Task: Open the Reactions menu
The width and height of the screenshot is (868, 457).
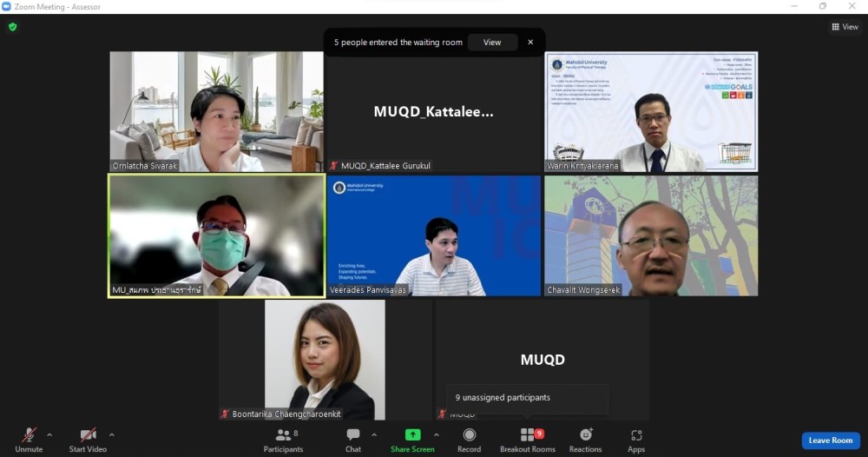Action: (x=585, y=435)
